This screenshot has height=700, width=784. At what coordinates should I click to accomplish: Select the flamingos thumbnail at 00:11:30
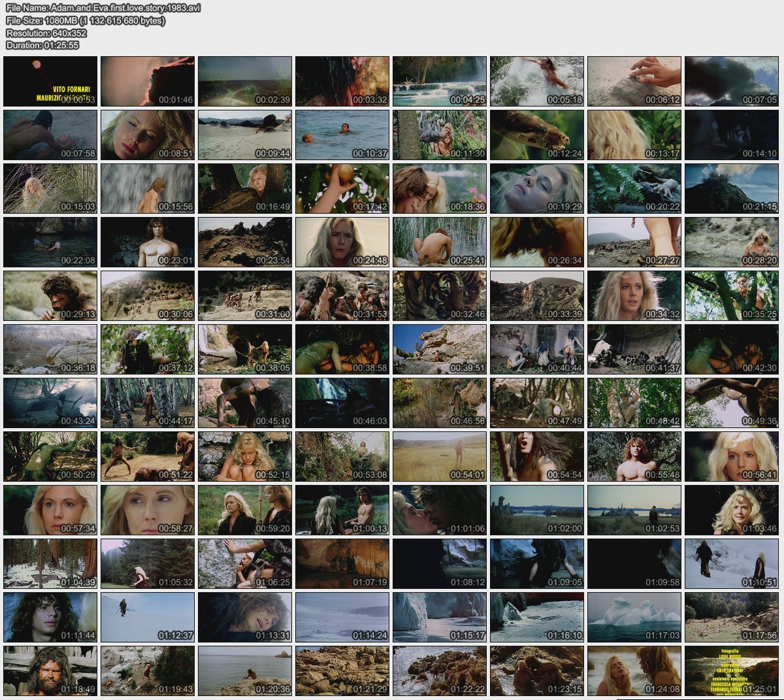click(x=440, y=135)
